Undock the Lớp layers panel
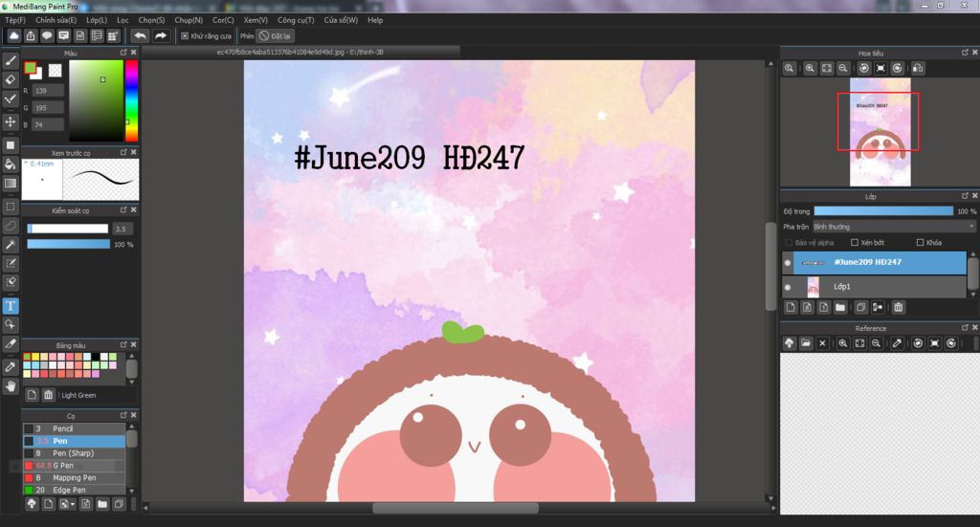This screenshot has width=980, height=527. tap(965, 195)
